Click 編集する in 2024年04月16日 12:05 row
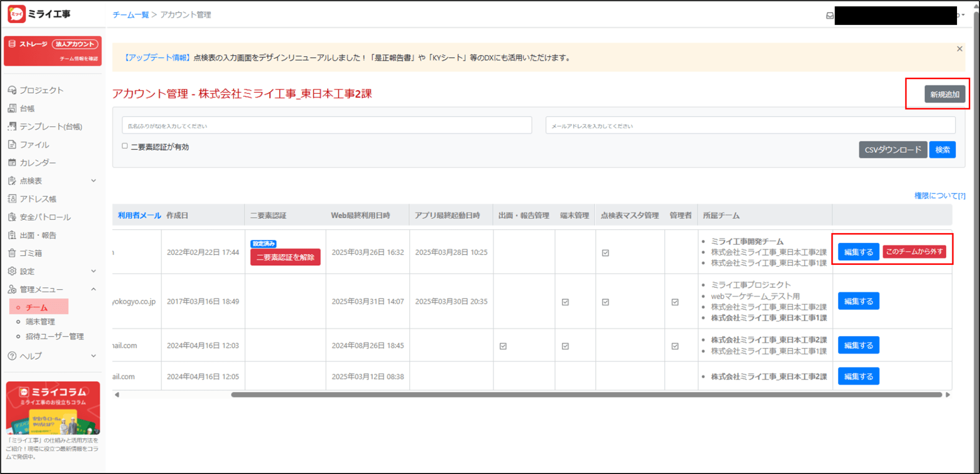The width and height of the screenshot is (980, 474). pos(859,376)
